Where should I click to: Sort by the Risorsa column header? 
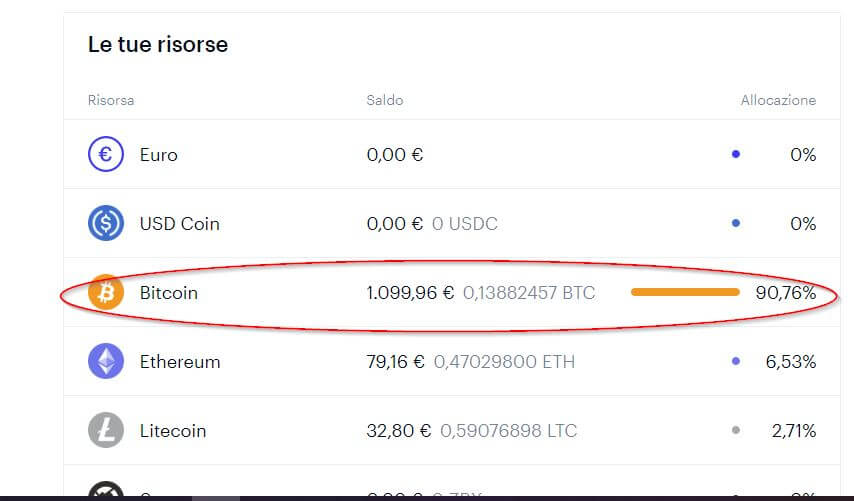(x=111, y=100)
